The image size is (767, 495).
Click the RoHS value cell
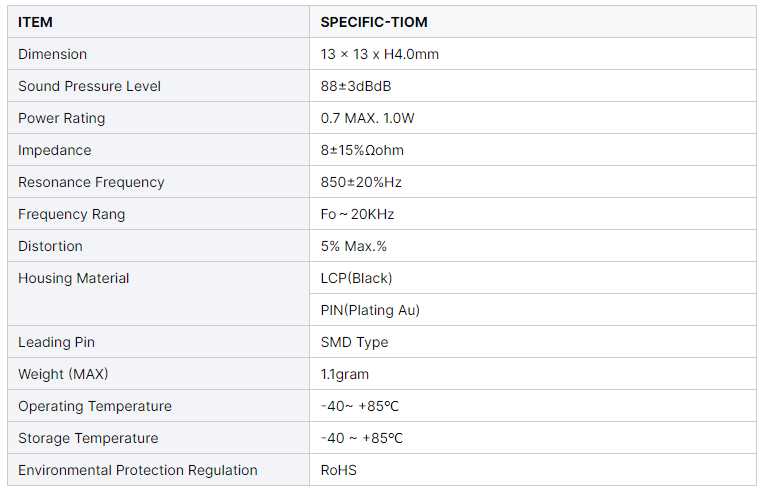339,470
